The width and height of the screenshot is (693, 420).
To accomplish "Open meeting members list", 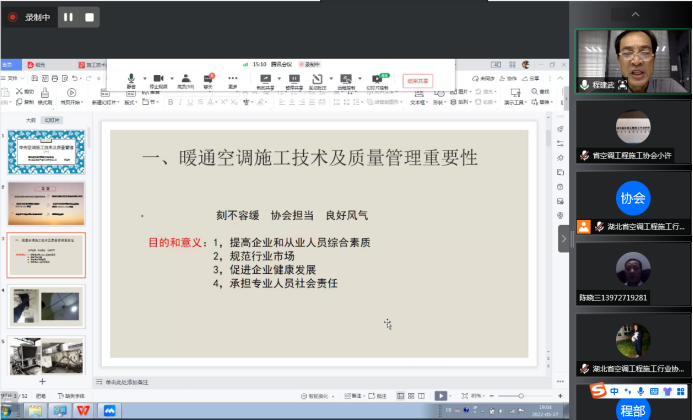I will point(186,81).
